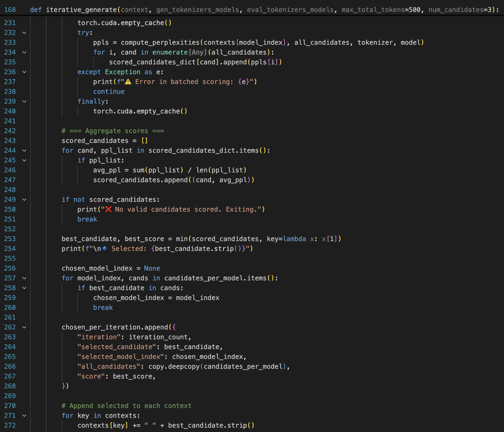Screen dimensions: 504x432
Task: Collapse the for loop at line 244
Action: (24, 151)
